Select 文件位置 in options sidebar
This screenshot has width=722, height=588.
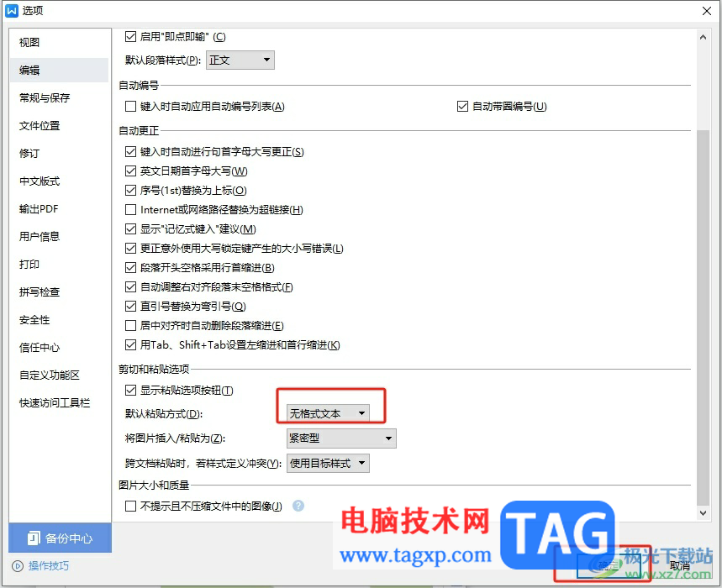60,125
